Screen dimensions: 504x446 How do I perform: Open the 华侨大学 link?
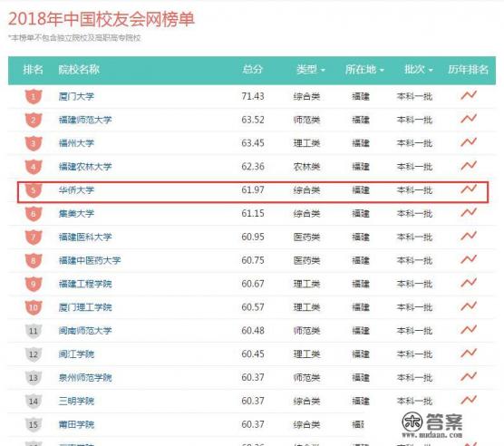coord(76,190)
